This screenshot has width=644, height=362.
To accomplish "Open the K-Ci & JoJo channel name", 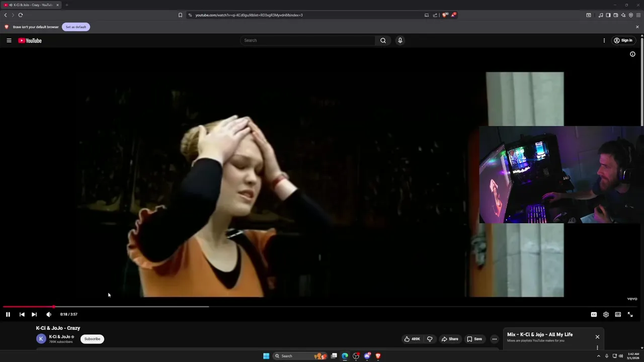I will tap(59, 337).
